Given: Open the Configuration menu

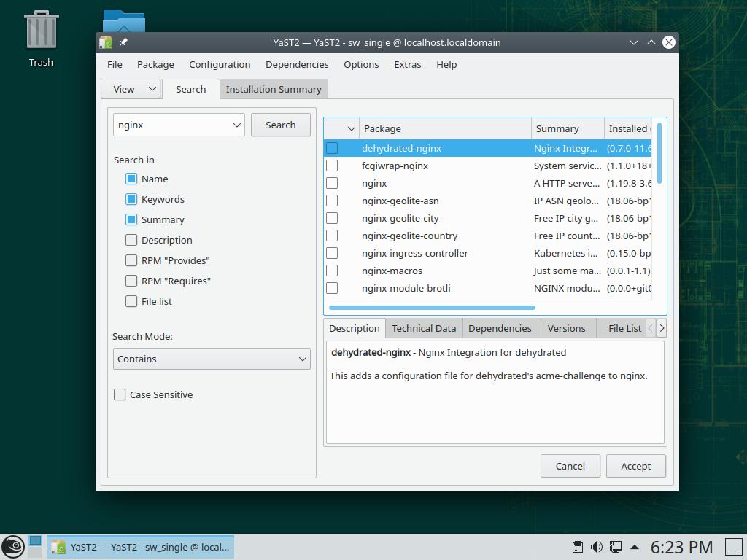Looking at the screenshot, I should point(220,64).
